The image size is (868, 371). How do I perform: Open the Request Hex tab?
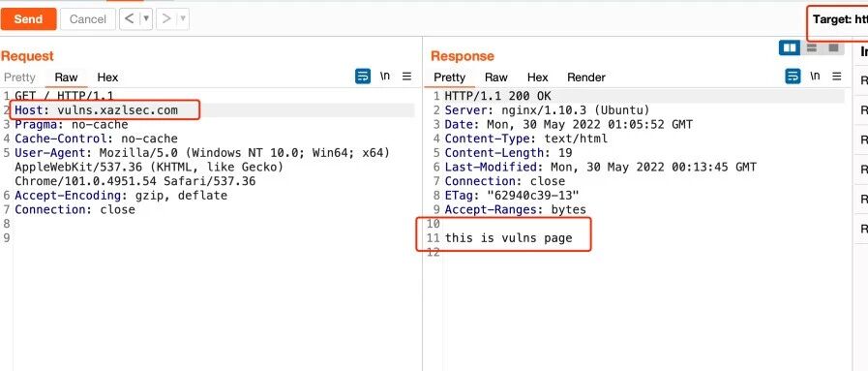[x=107, y=77]
